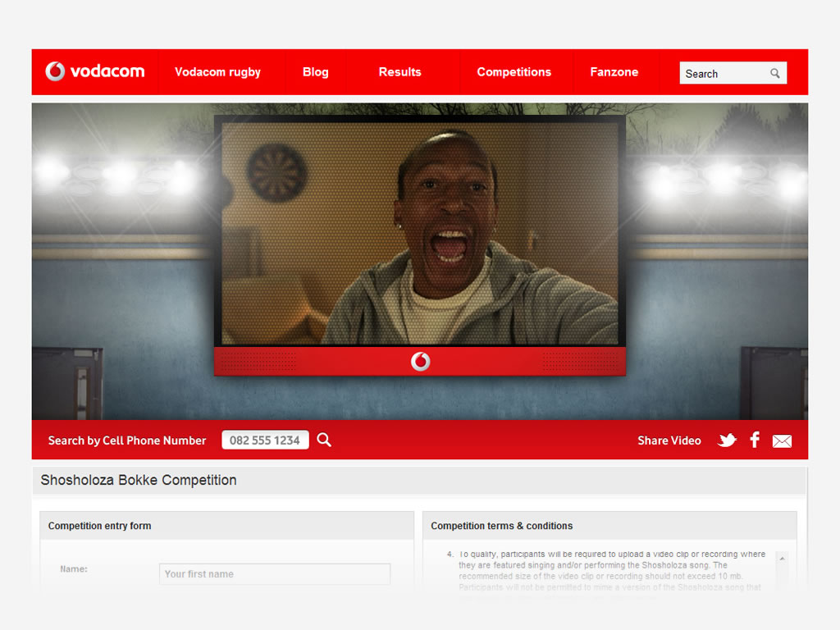Open the Fanzone menu item
The width and height of the screenshot is (840, 630).
(614, 72)
